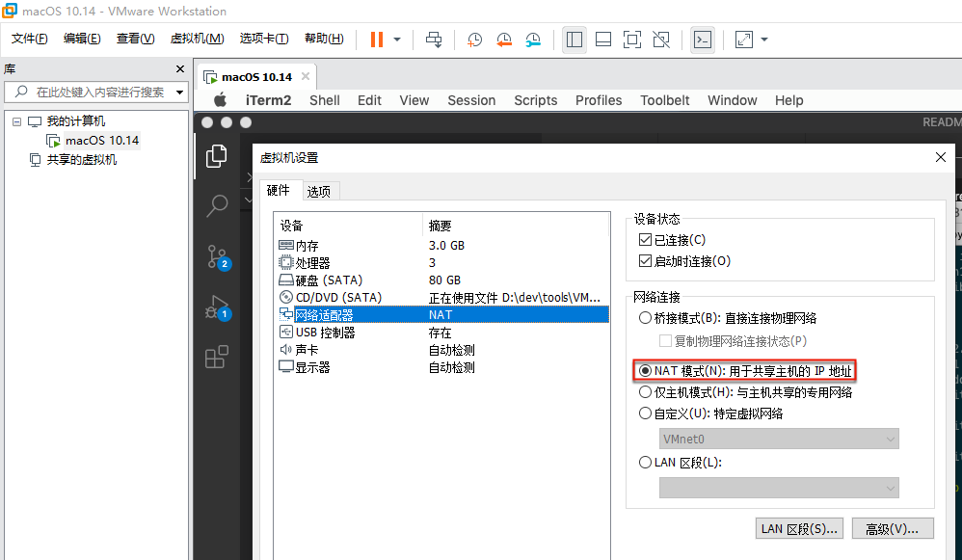Viewport: 962px width, 560px height.
Task: Select the 桥接模式(B) radio button
Action: (645, 318)
